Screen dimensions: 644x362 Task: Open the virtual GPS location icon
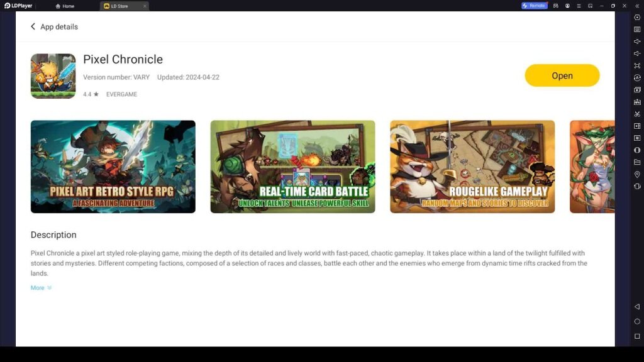(637, 175)
